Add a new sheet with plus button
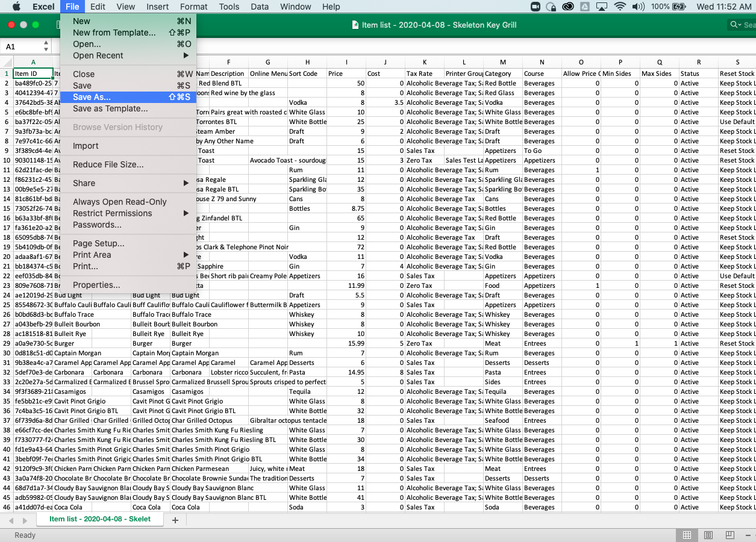Screen dimensions: 756x542 click(x=175, y=520)
